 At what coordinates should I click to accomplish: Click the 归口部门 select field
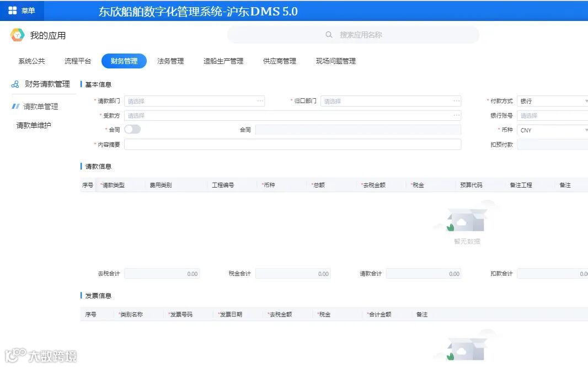pyautogui.click(x=391, y=101)
